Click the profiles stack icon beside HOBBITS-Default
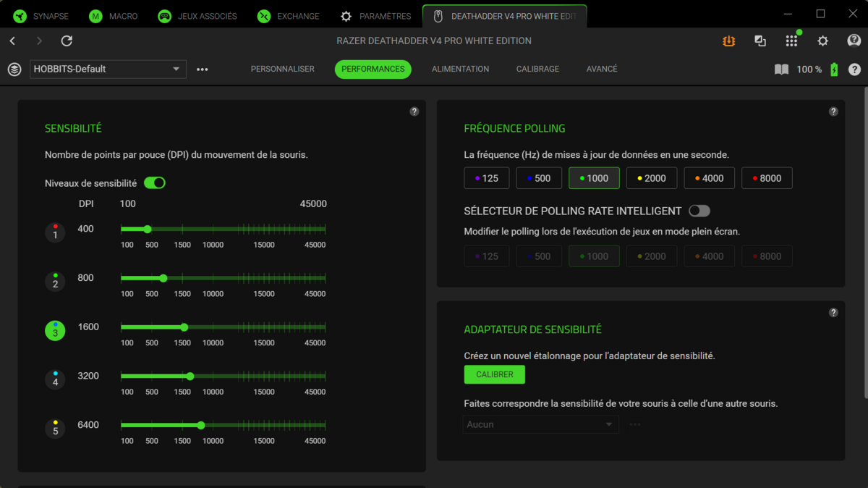The height and width of the screenshot is (488, 868). 14,69
